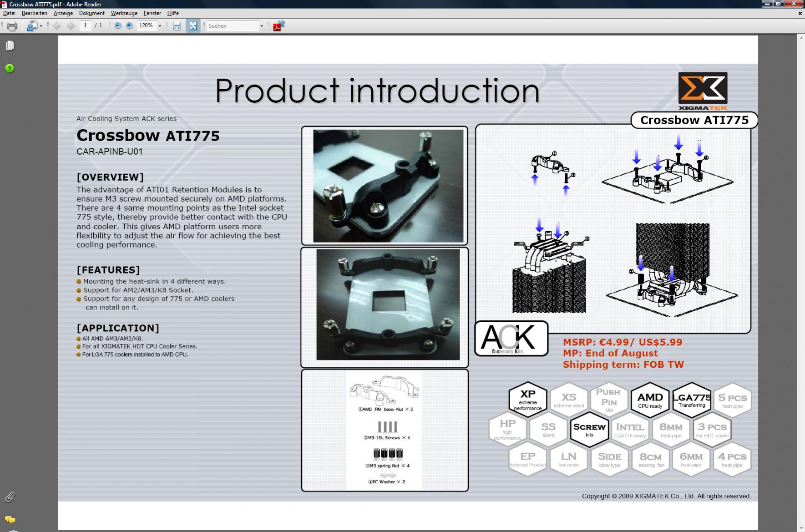Click the [OVERVIEW] heading
This screenshot has height=532, width=805.
point(110,177)
